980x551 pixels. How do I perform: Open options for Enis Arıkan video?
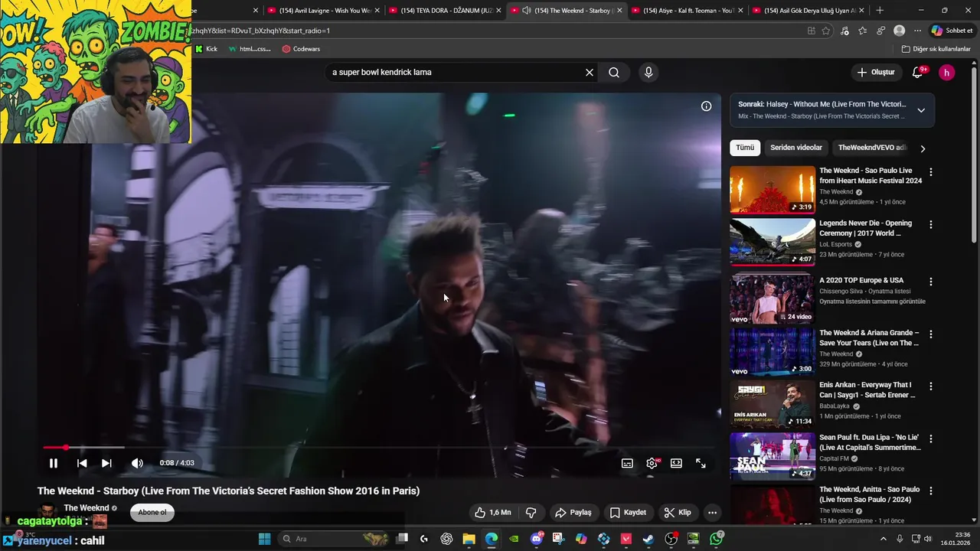click(931, 386)
